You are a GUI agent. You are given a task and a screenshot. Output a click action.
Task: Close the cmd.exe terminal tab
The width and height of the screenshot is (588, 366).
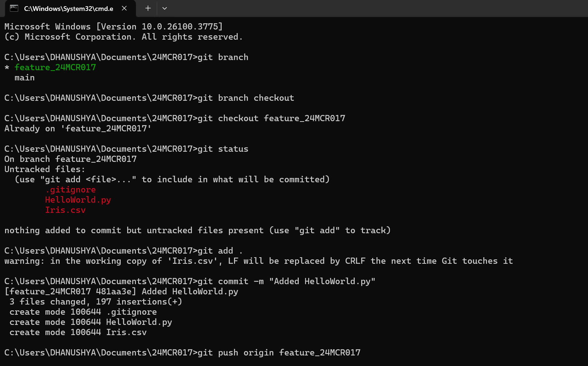pyautogui.click(x=124, y=8)
